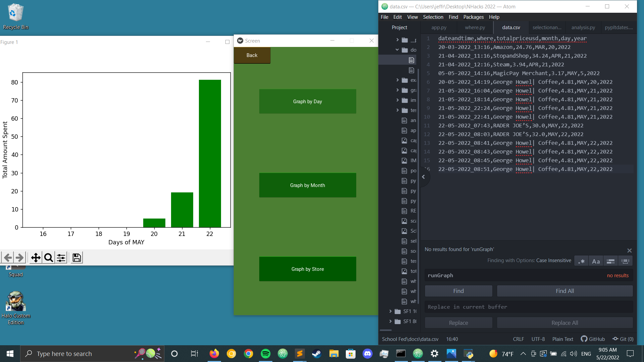The width and height of the screenshot is (644, 362).
Task: Click the runGraph find input field
Action: point(513,275)
